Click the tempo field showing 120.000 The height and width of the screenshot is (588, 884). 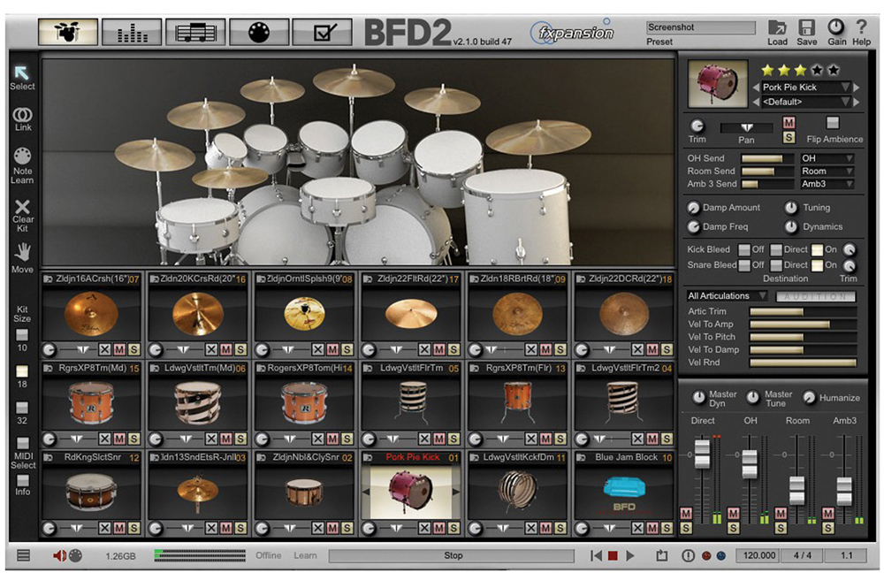click(x=758, y=556)
